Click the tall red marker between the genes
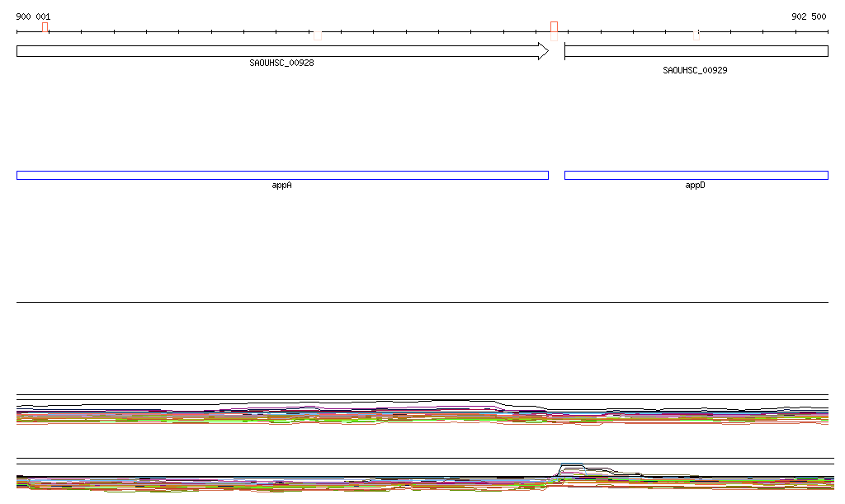The height and width of the screenshot is (504, 845). (554, 31)
